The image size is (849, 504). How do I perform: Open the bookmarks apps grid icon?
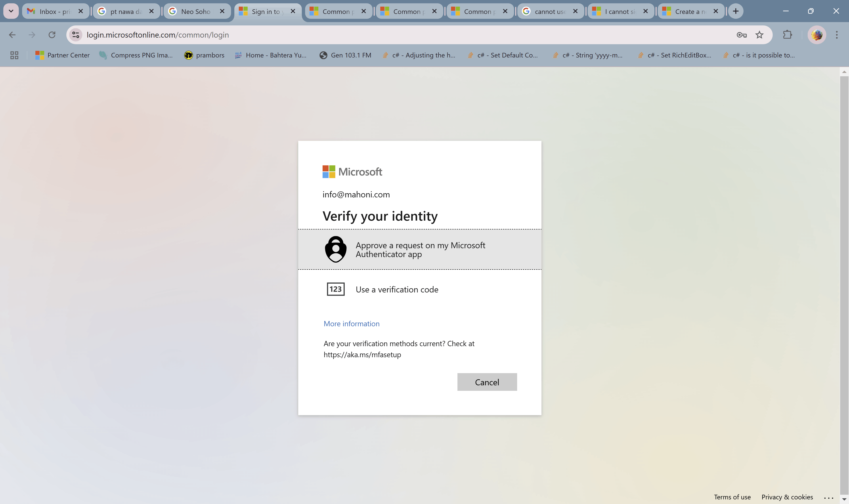14,55
